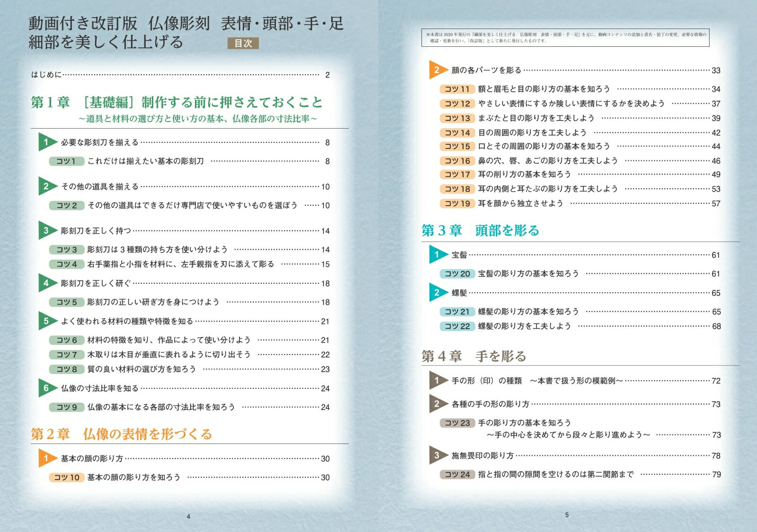The image size is (757, 532).
Task: Select コツ14 目の周囲の彫り方を工夫しよう
Action: tap(580, 132)
